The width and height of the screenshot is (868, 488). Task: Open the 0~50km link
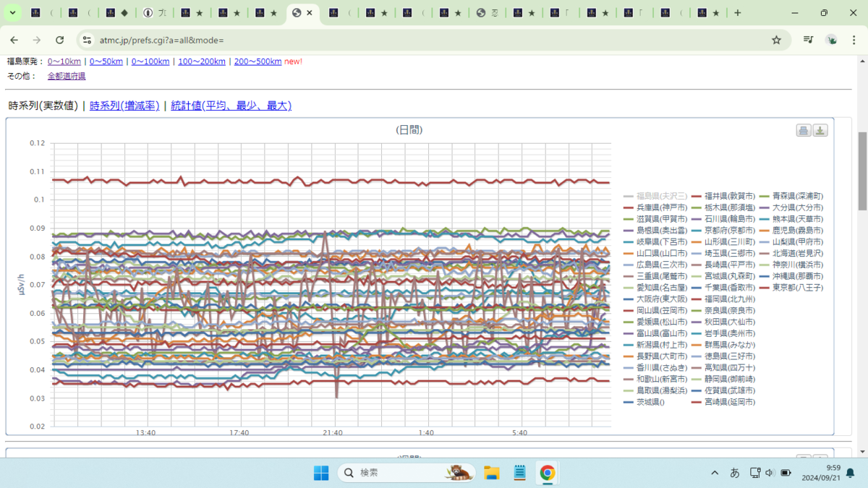point(106,61)
